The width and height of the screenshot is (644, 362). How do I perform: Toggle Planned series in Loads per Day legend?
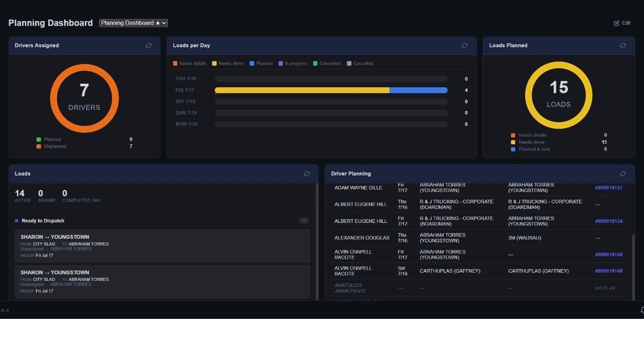(261, 64)
